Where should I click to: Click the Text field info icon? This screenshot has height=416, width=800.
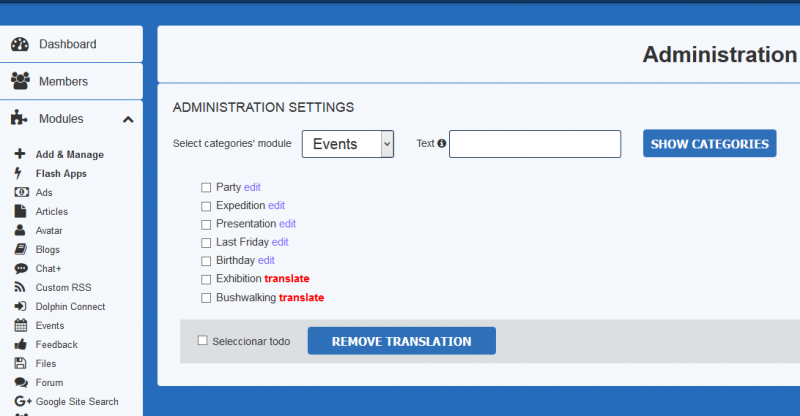tap(441, 143)
